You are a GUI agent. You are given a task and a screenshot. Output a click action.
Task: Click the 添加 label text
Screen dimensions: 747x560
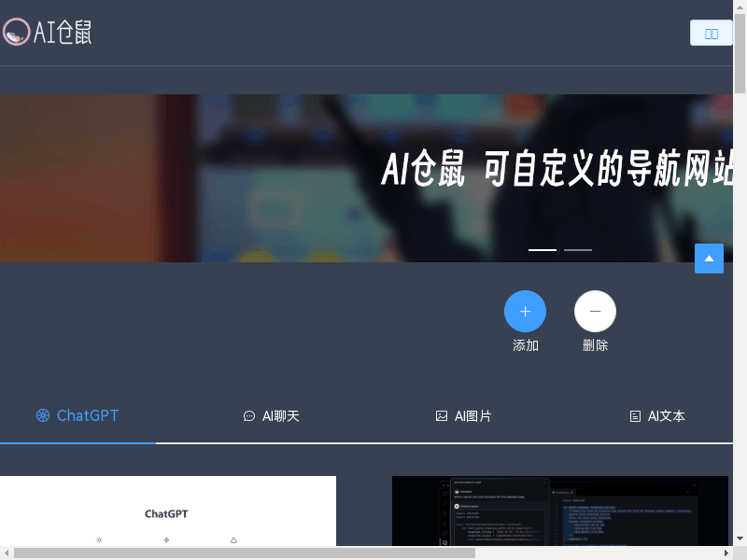[x=526, y=345]
